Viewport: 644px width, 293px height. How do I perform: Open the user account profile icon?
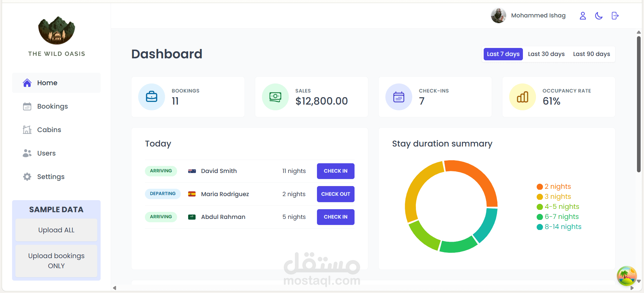pos(583,16)
